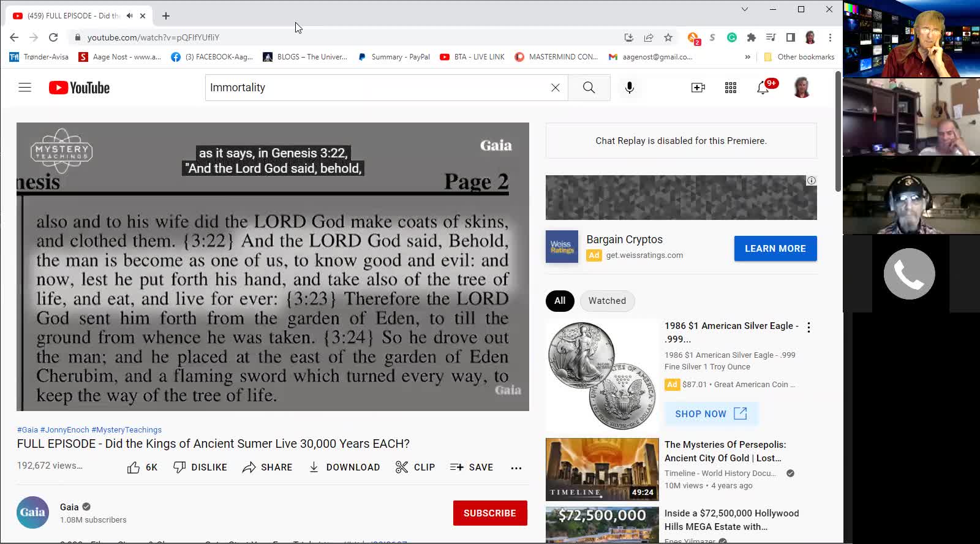Save the video to a playlist
Screen dimensions: 980x544
coord(471,467)
